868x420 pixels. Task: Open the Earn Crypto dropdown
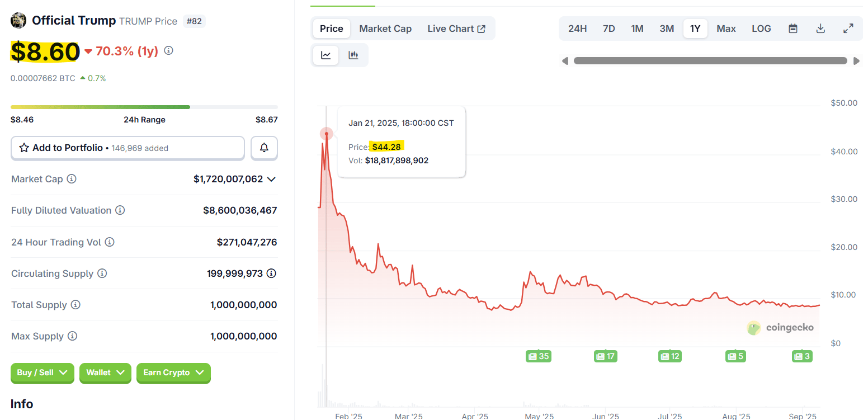pyautogui.click(x=173, y=372)
